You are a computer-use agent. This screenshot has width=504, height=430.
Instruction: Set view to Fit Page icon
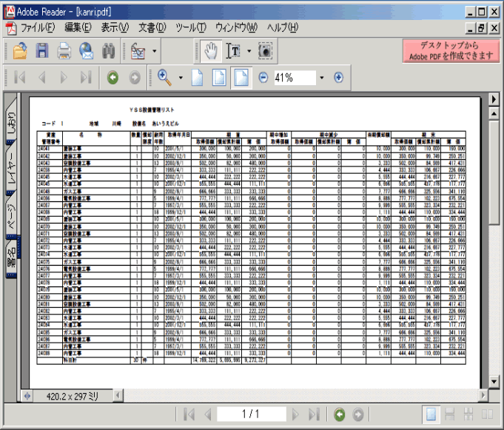(x=219, y=78)
